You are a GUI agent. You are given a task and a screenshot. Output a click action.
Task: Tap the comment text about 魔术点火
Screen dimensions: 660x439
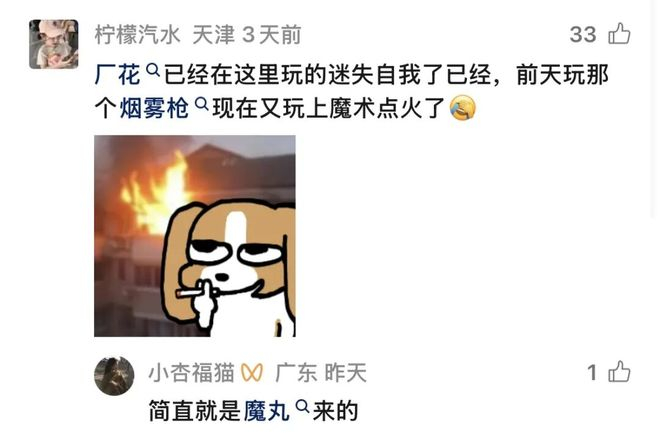(x=351, y=91)
